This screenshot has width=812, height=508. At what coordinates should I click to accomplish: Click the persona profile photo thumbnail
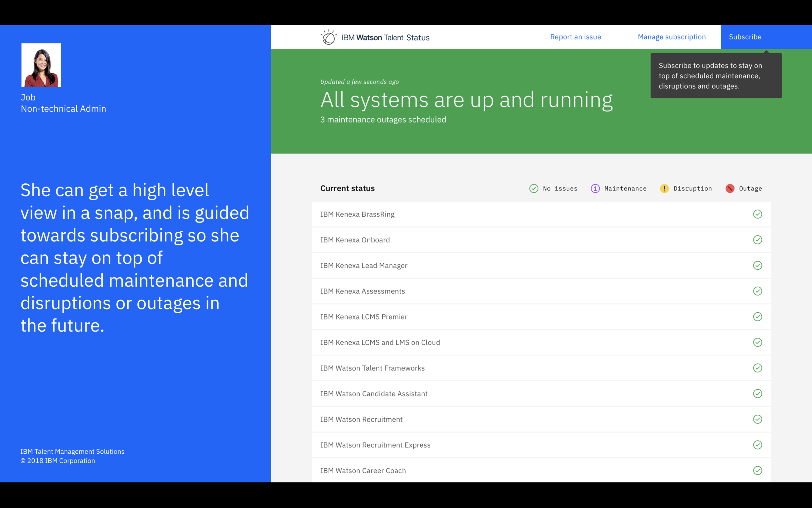(x=41, y=65)
